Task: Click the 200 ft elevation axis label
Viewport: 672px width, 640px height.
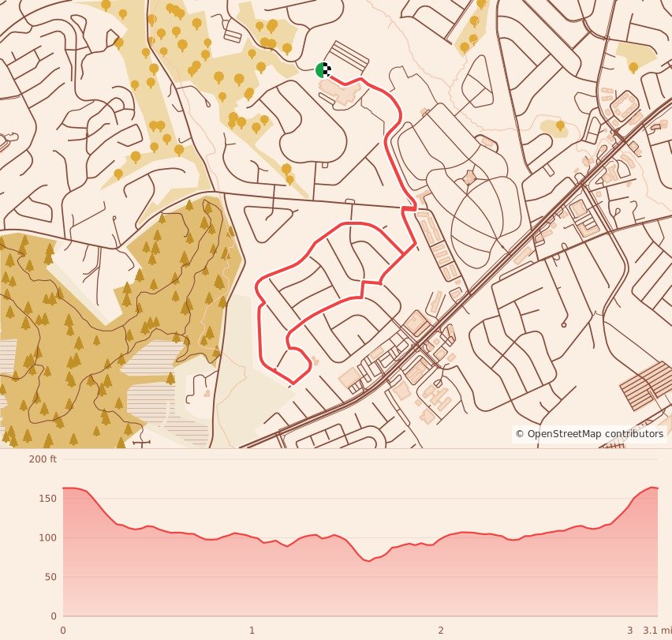Action: (x=43, y=459)
